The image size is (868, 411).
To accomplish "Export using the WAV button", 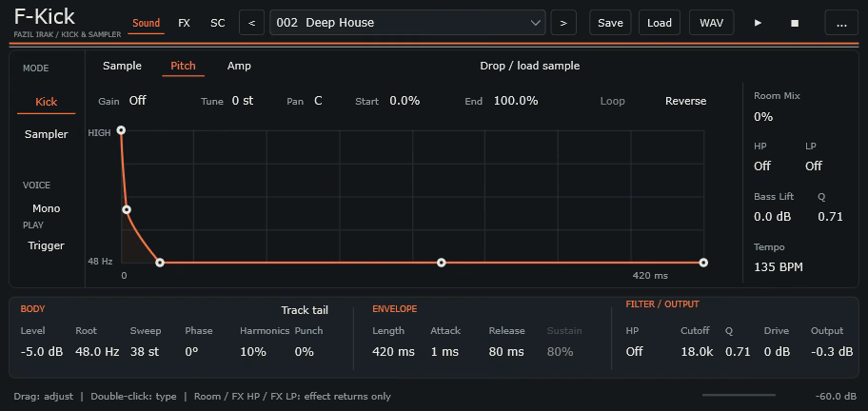I will (x=711, y=23).
